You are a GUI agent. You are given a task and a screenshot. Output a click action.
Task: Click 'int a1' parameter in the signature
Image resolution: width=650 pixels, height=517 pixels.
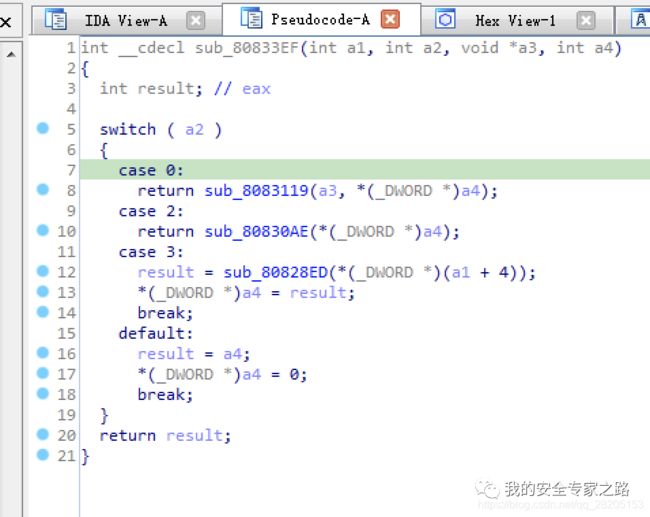[x=337, y=48]
